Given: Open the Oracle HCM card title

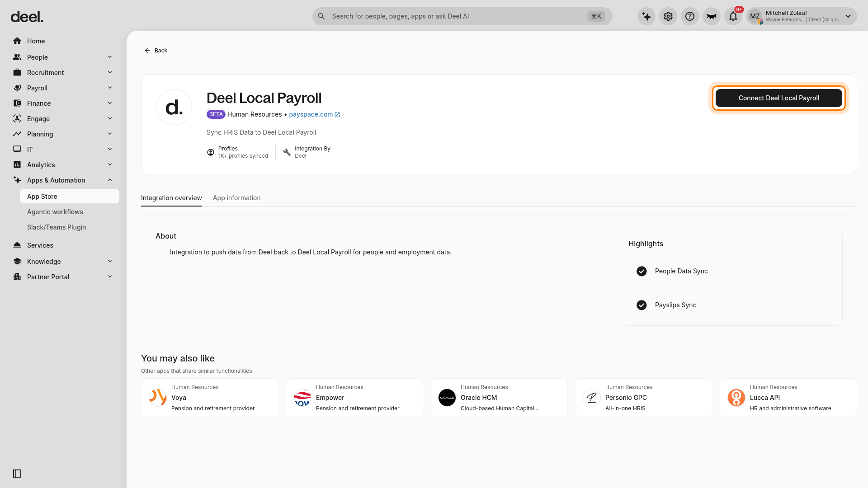Looking at the screenshot, I should click(479, 398).
